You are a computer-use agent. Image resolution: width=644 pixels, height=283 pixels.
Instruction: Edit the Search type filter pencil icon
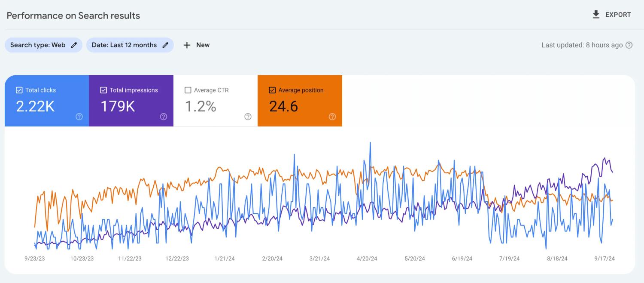(x=74, y=45)
